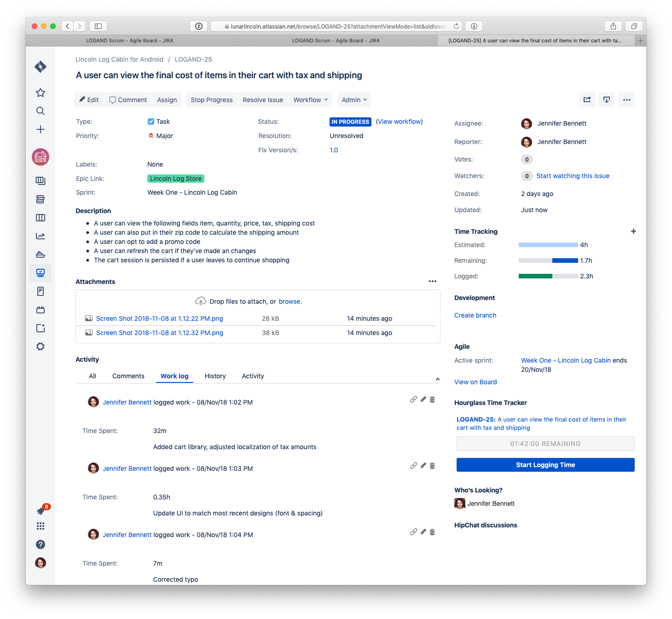
Task: Edit the 1:02 PM work log entry
Action: [x=423, y=399]
